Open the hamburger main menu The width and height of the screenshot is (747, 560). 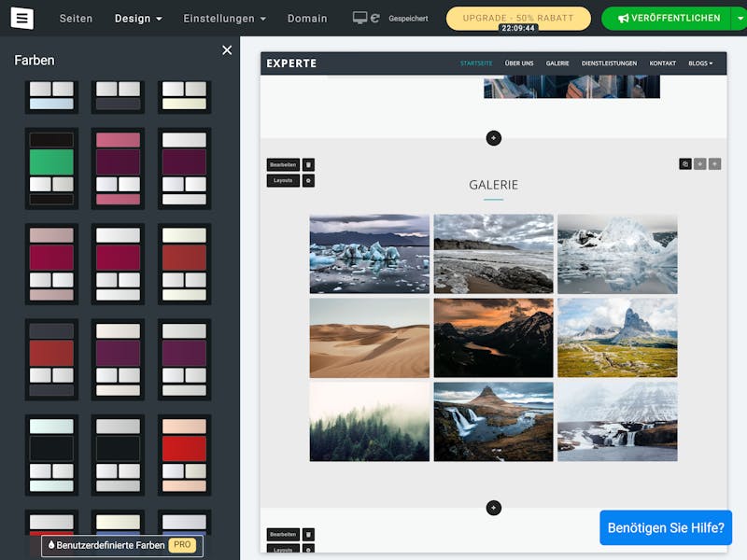21,18
